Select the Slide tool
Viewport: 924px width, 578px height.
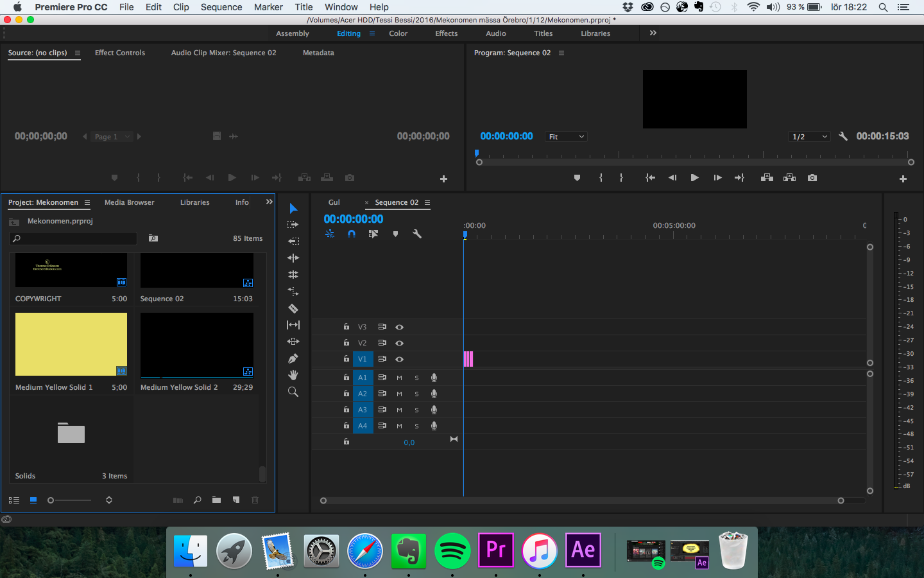coord(293,342)
